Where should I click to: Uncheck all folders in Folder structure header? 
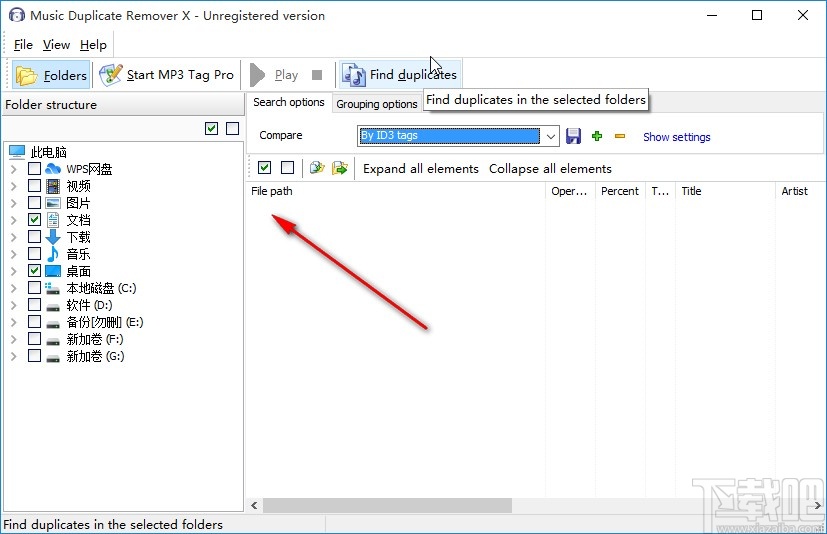pos(233,128)
